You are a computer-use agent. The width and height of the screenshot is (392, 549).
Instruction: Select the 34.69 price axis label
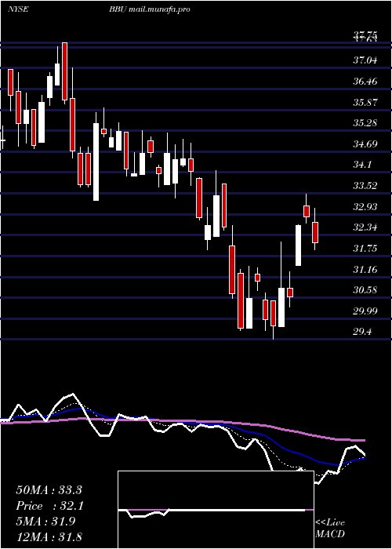(365, 144)
